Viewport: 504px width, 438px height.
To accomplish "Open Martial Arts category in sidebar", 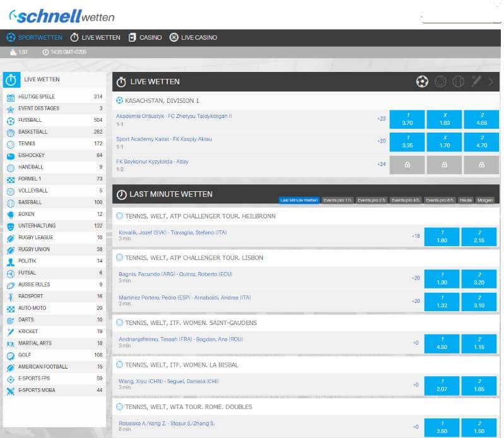I will click(55, 343).
